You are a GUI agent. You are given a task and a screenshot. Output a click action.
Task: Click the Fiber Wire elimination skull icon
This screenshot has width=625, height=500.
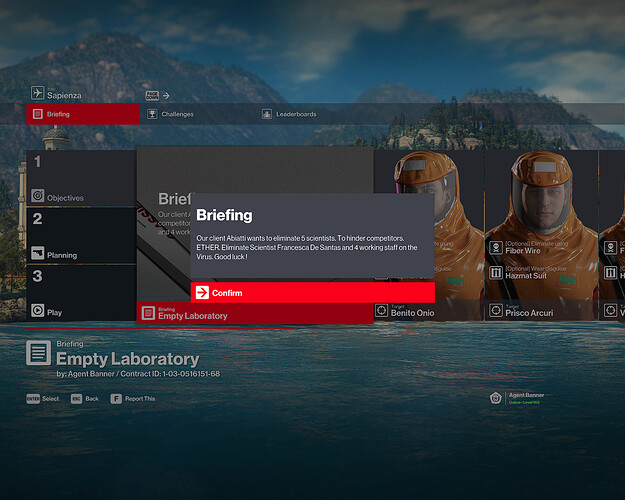496,248
